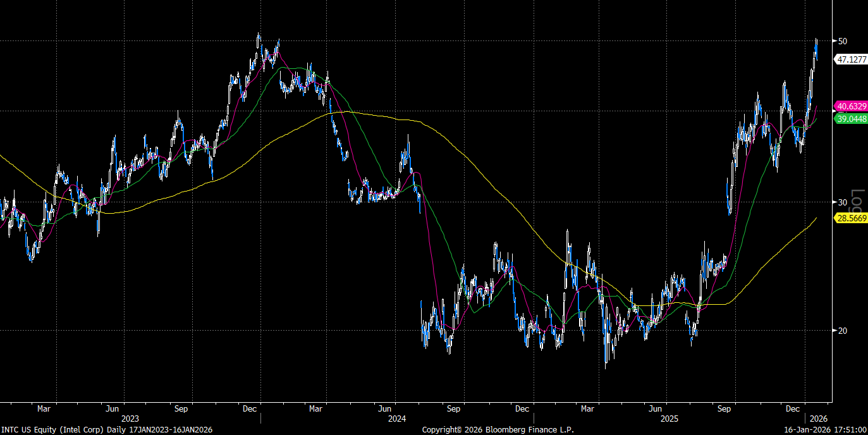Click the Sep label above 2024
The height and width of the screenshot is (435, 868).
tap(453, 408)
